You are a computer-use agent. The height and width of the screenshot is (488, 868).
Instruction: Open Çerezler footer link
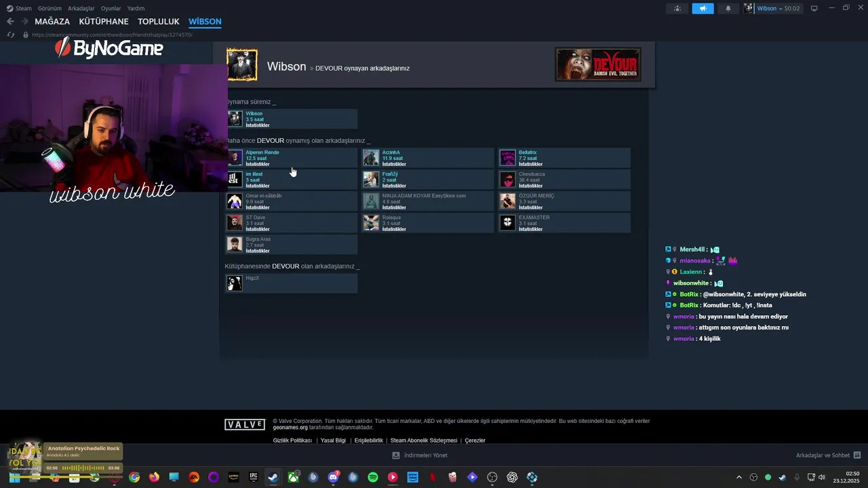[475, 441]
